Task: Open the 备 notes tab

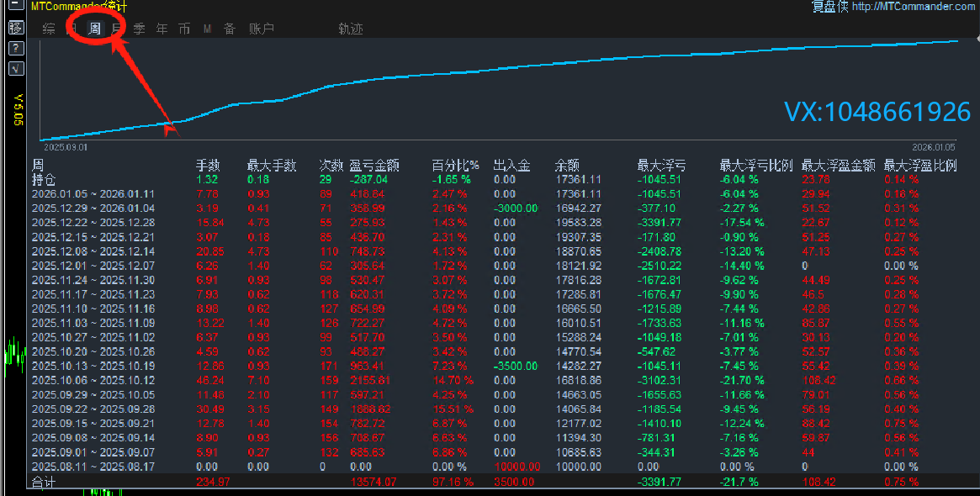Action: (x=230, y=29)
